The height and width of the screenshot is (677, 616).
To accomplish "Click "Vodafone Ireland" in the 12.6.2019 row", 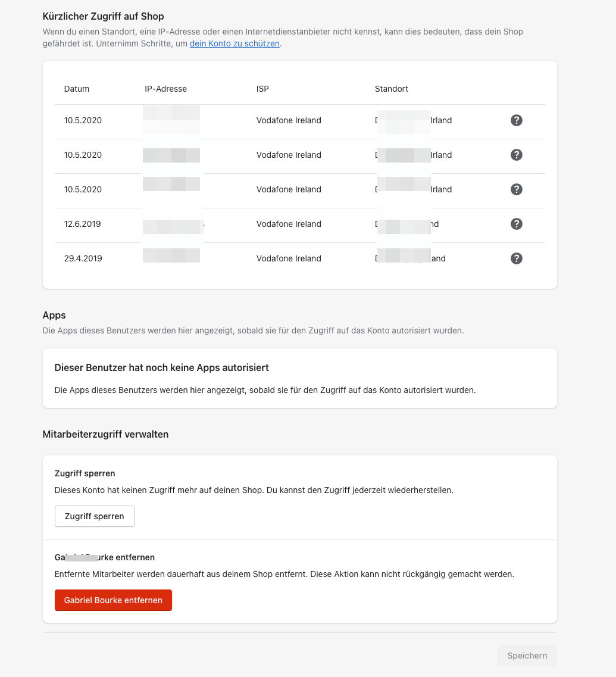I will click(289, 224).
